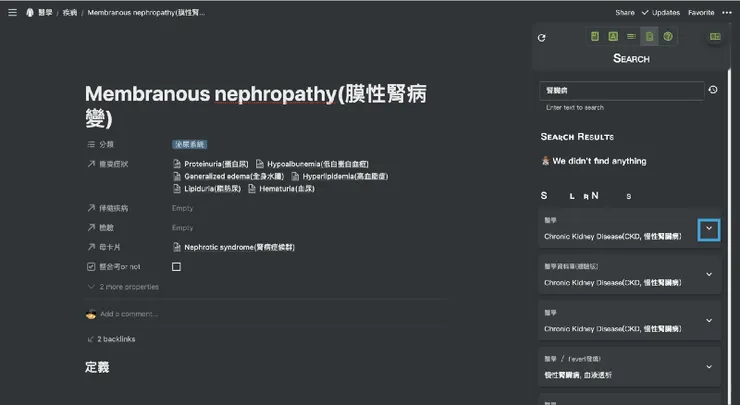Open the three-dots page options menu
Viewport: 740px width, 405px height.
coord(727,13)
